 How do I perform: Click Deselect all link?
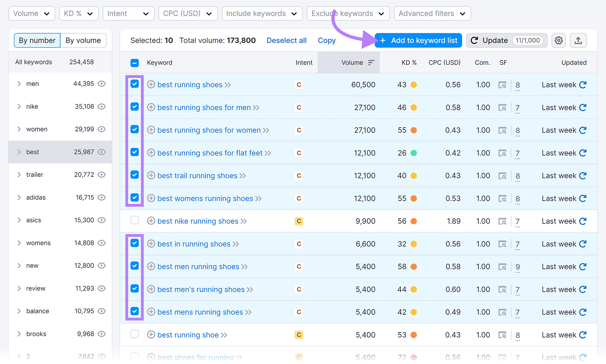coord(287,41)
